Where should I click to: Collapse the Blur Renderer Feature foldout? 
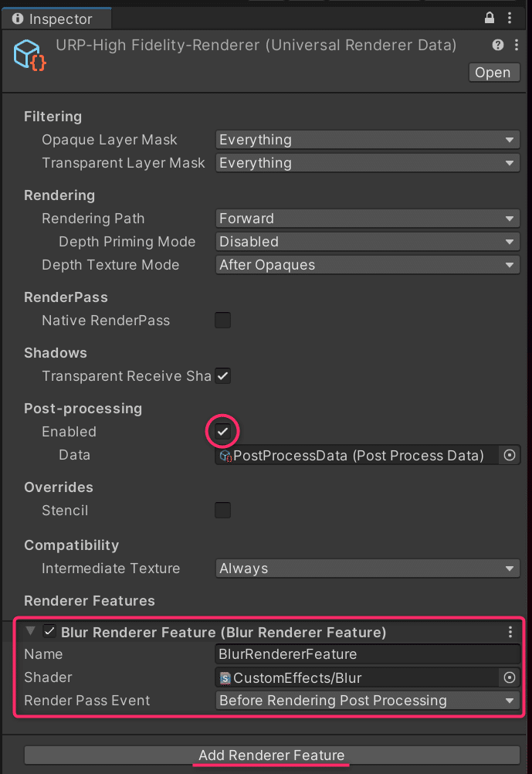coord(30,631)
